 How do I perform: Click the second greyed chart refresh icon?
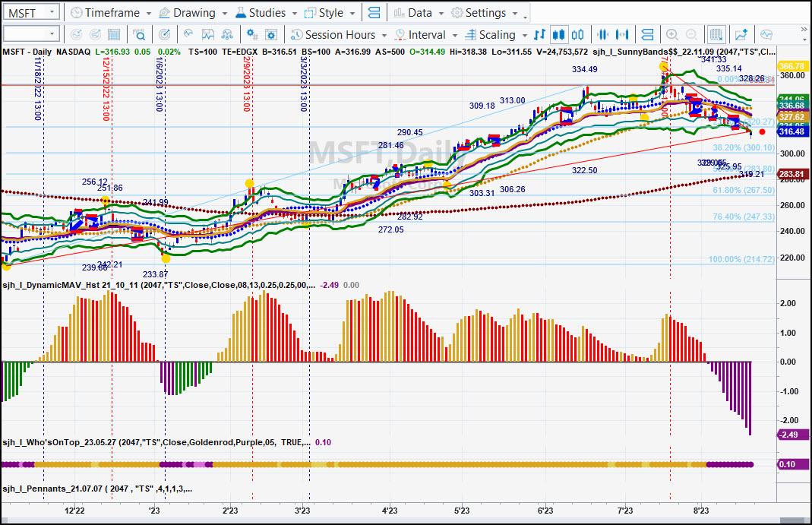tap(95, 35)
